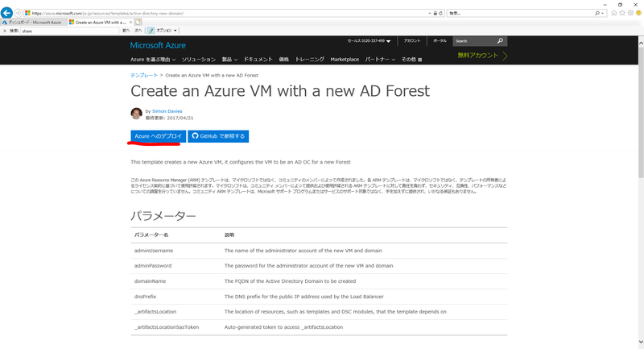
Task: Click the smiley feedback icon
Action: (x=638, y=13)
